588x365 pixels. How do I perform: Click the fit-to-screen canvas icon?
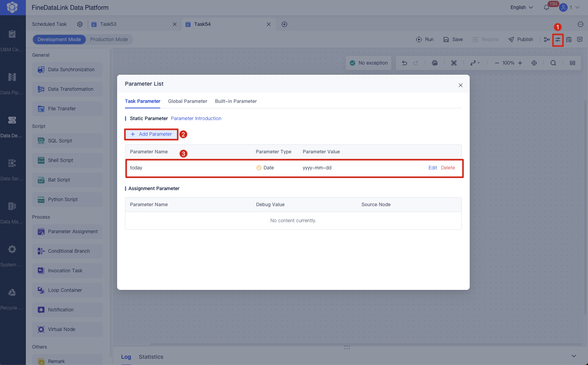click(x=454, y=63)
